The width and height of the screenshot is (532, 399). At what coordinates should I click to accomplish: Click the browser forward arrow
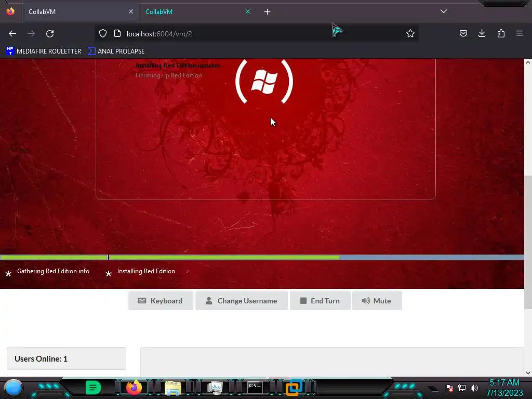(31, 34)
